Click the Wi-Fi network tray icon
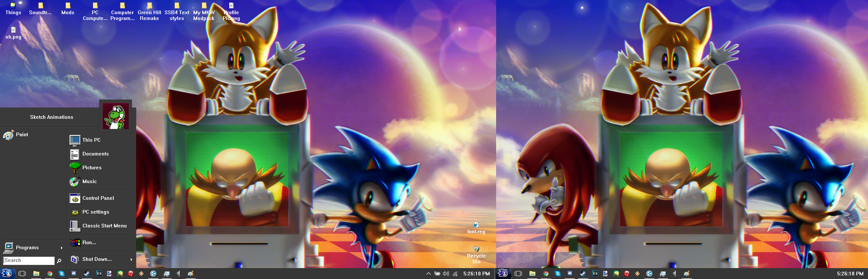868x279 pixels. [455, 274]
